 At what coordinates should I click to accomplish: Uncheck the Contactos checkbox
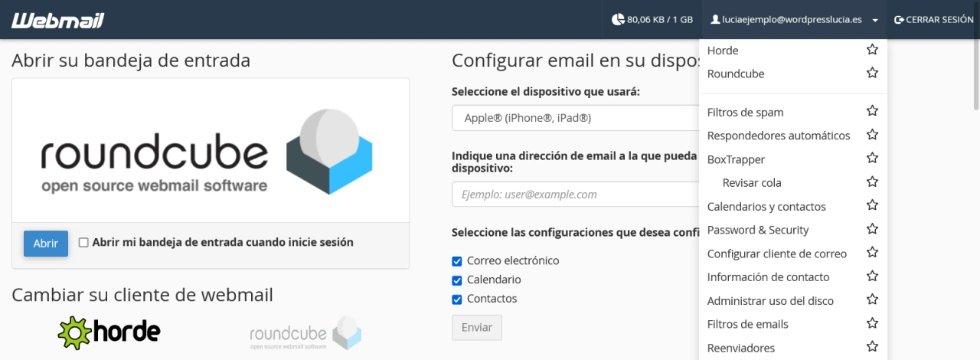(457, 299)
